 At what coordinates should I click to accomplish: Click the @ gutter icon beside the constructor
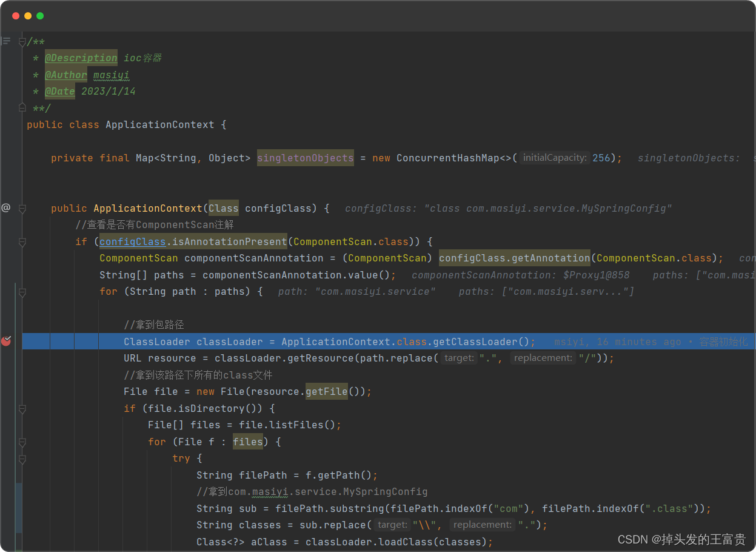[5, 208]
